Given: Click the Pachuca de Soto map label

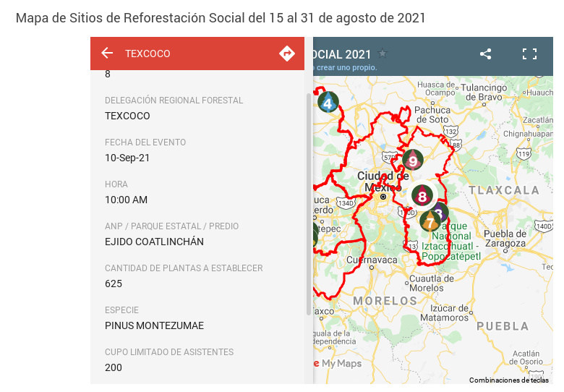Looking at the screenshot, I should [432, 115].
